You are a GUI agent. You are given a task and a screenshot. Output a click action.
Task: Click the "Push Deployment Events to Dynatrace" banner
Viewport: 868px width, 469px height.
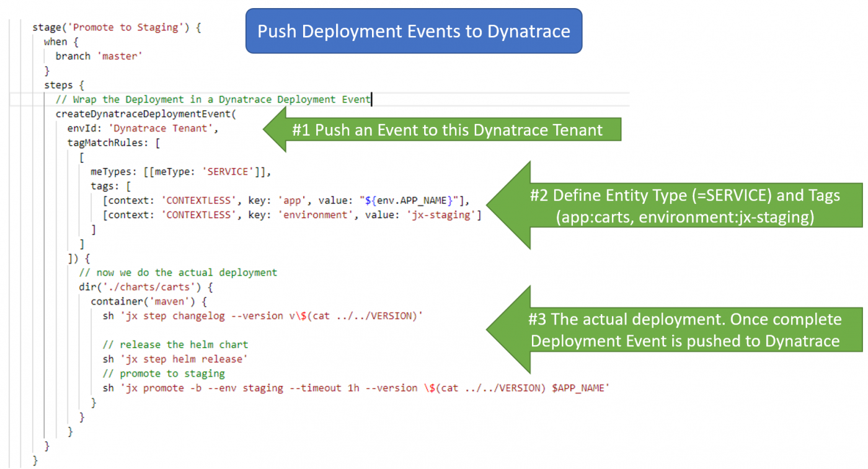pos(414,30)
